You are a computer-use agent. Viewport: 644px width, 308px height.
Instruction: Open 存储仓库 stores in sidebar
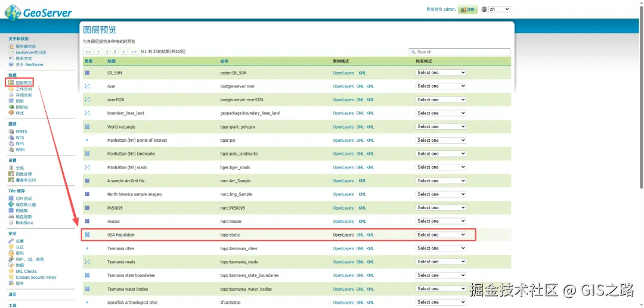23,95
